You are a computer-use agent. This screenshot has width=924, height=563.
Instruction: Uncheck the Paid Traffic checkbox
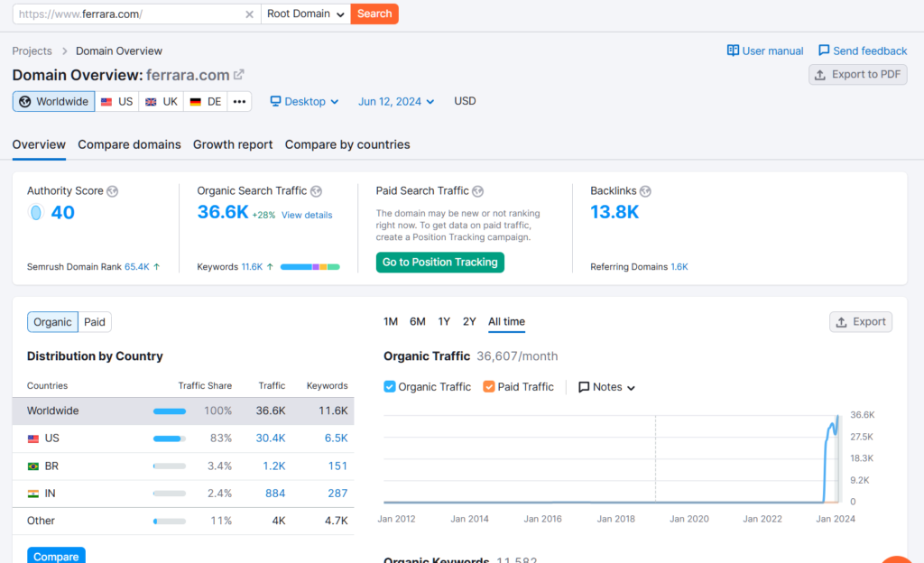(x=488, y=386)
